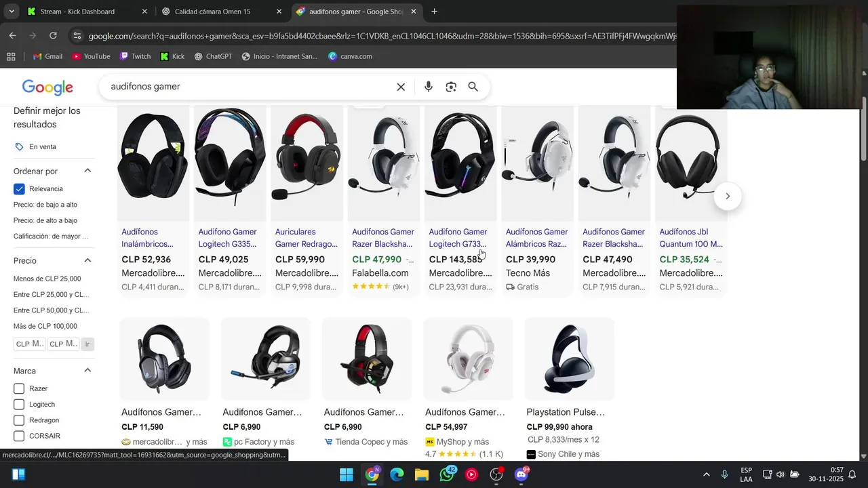
Task: Open Auriculares Gamer Redragon product image
Action: [307, 163]
